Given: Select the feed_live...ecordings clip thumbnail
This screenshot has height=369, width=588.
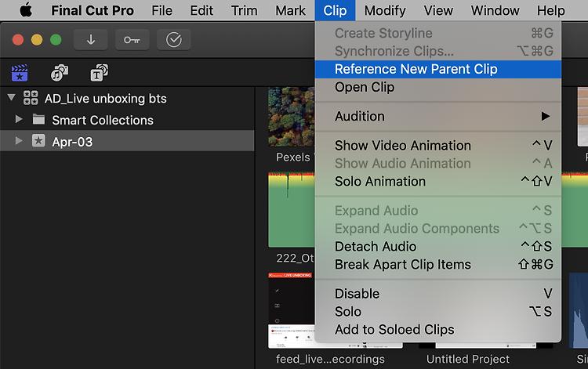Looking at the screenshot, I should (x=292, y=310).
